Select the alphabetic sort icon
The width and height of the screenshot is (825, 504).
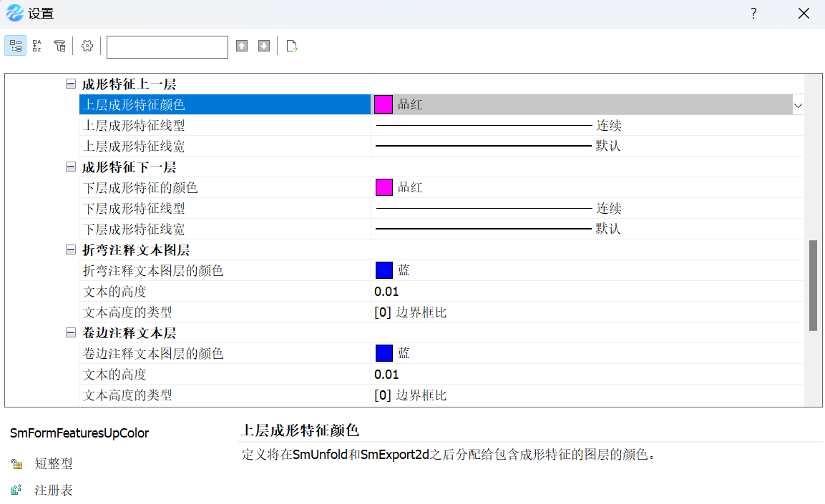click(x=36, y=46)
